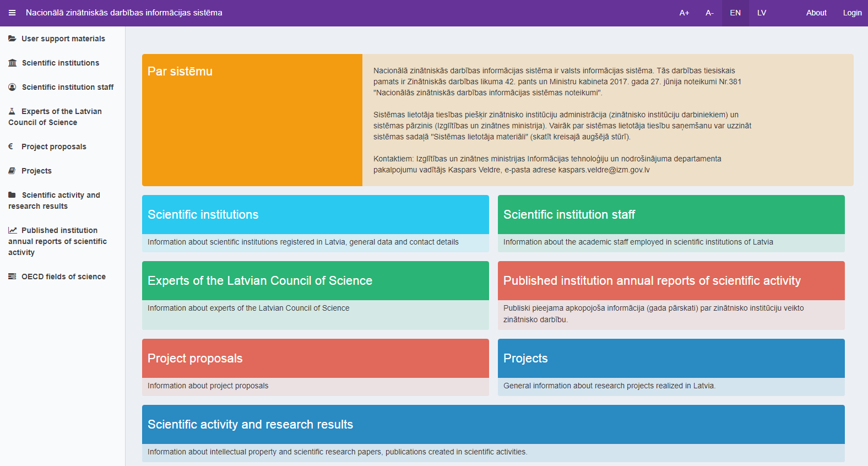Switch language to LV
The height and width of the screenshot is (466, 868).
(762, 13)
